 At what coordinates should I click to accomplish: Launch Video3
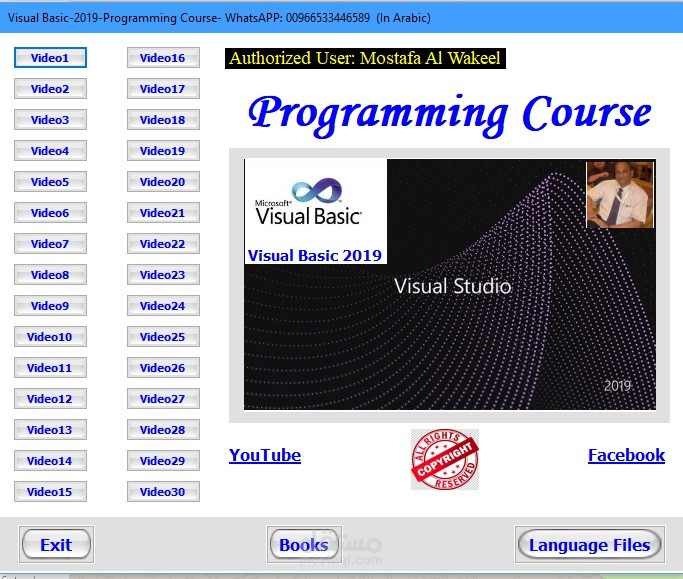(50, 120)
